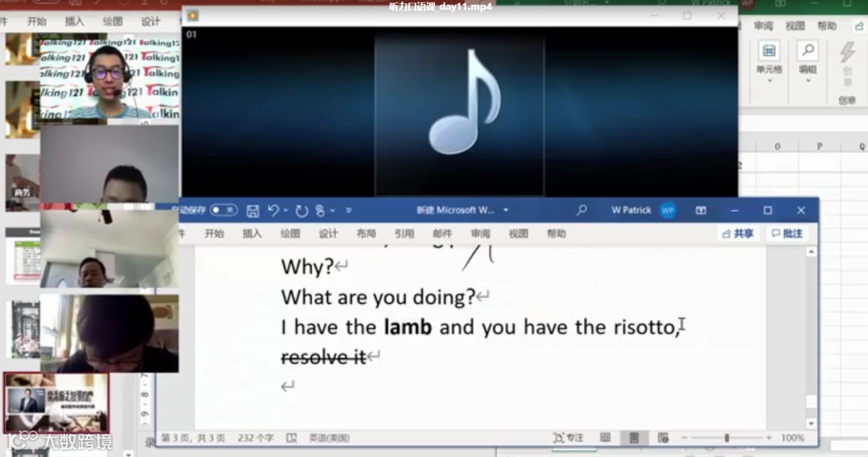Click page count 第3页,共3页 in status bar
Image resolution: width=868 pixels, height=457 pixels.
coord(193,438)
